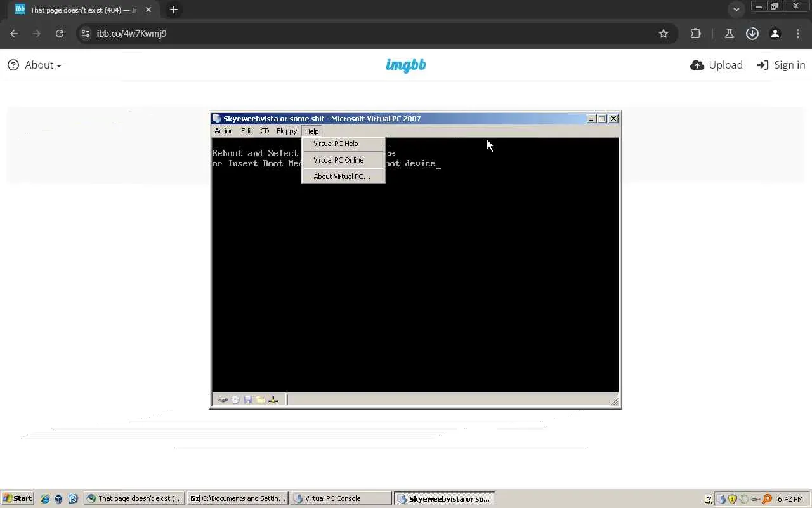Go back to the previous page
This screenshot has height=508, width=812.
pos(14,34)
